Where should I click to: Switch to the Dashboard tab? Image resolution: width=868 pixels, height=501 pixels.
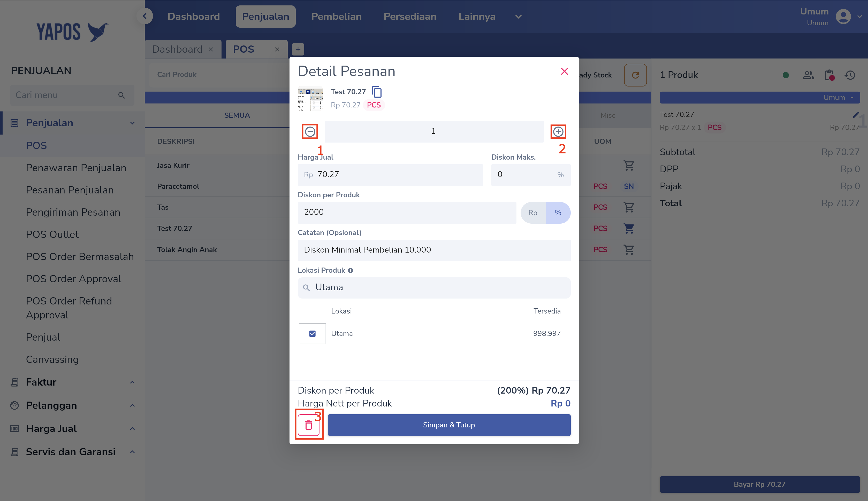(x=178, y=49)
